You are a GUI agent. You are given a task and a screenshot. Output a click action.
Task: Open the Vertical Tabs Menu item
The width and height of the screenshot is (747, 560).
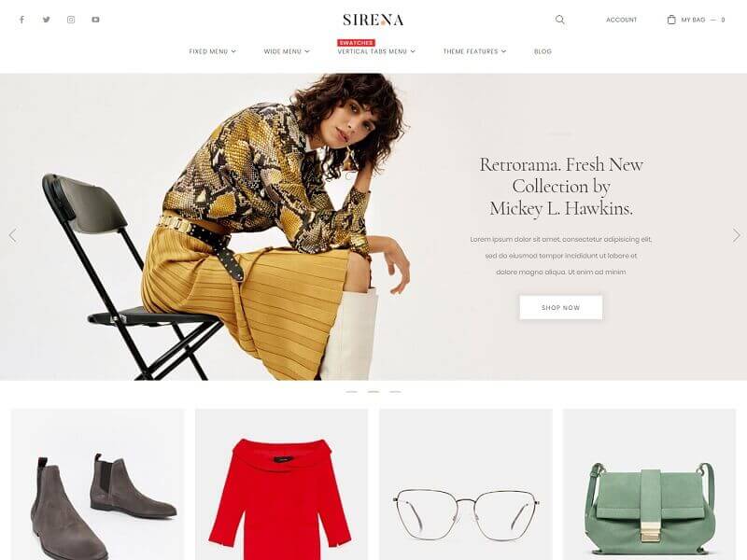tap(376, 51)
